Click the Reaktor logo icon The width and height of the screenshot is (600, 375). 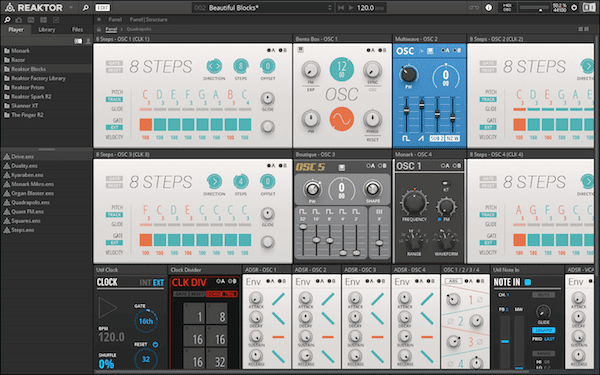(10, 8)
